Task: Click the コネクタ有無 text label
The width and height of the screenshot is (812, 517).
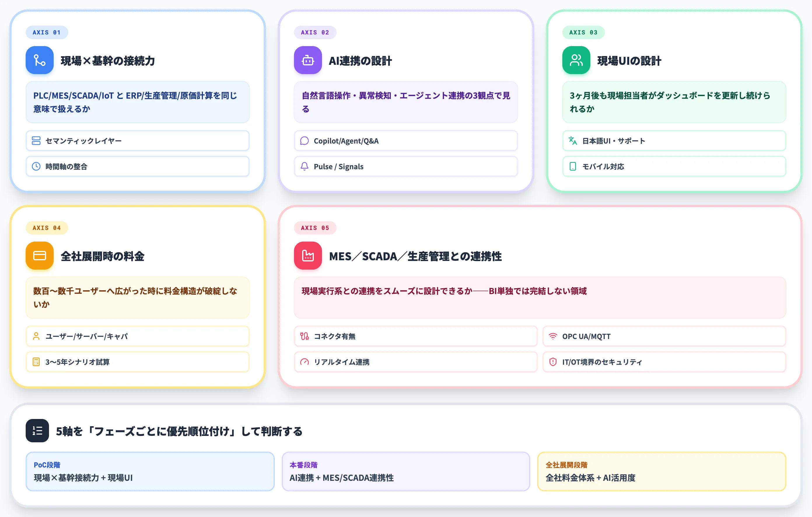Action: pyautogui.click(x=335, y=336)
